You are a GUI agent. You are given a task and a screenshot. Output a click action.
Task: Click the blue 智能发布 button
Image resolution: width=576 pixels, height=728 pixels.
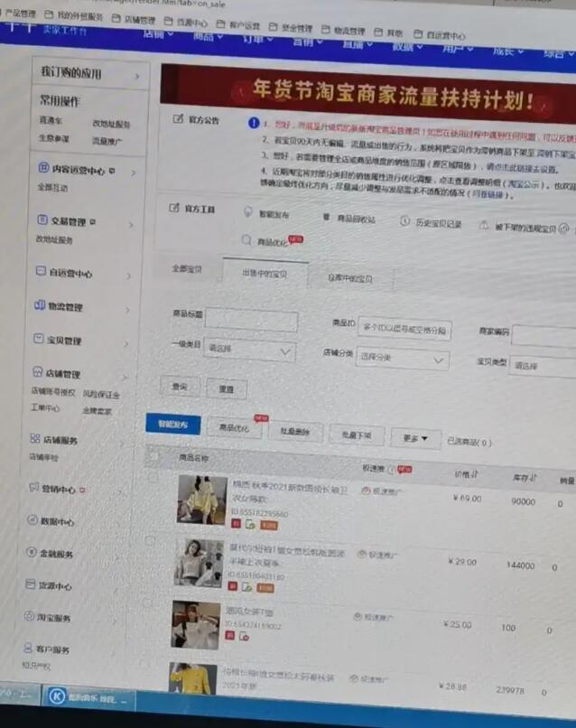[x=173, y=425]
